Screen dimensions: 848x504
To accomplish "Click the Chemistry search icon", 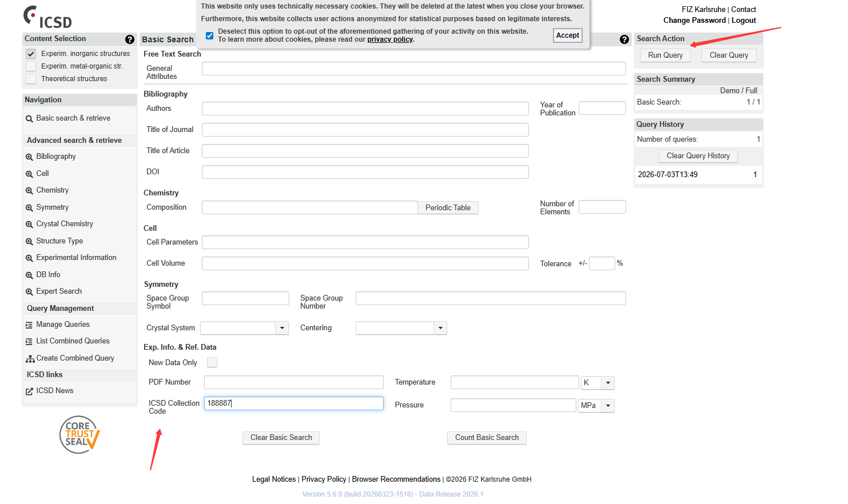I will click(x=29, y=191).
